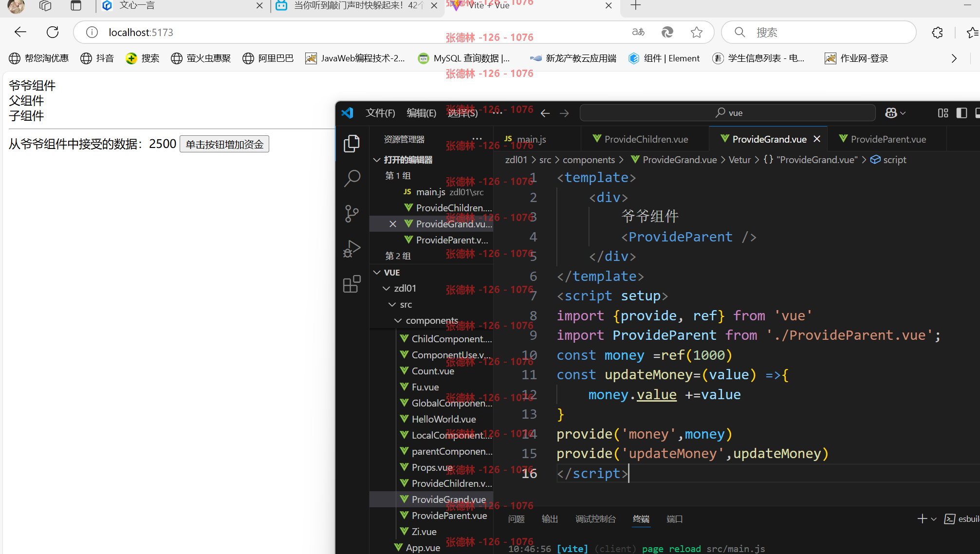Click browser back button
This screenshot has width=980, height=554.
pos(20,32)
